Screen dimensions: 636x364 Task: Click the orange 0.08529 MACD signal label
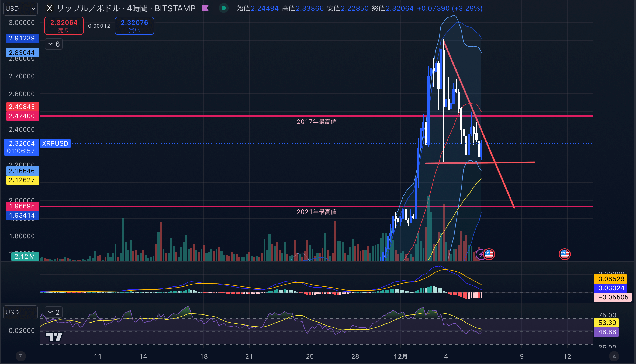pos(611,279)
